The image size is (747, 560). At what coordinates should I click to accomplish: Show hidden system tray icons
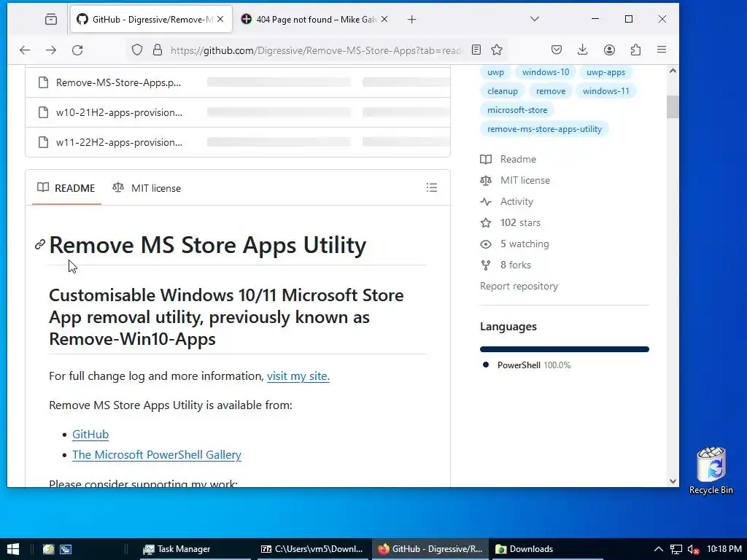(x=659, y=549)
